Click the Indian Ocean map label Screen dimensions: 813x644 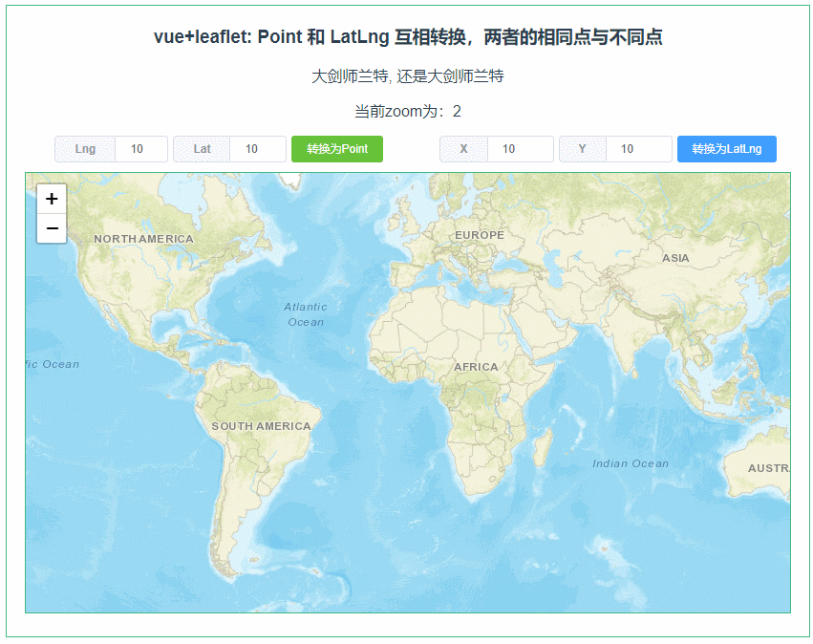click(631, 463)
